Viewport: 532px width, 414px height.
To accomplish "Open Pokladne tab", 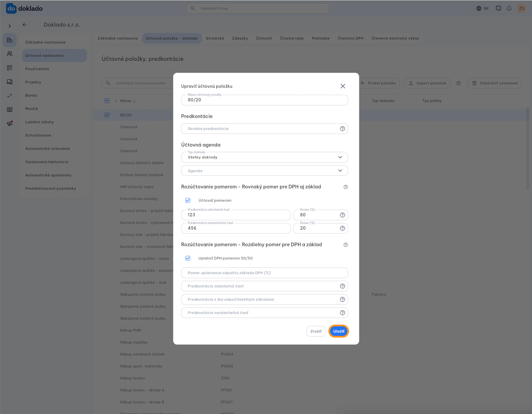I will click(x=321, y=38).
